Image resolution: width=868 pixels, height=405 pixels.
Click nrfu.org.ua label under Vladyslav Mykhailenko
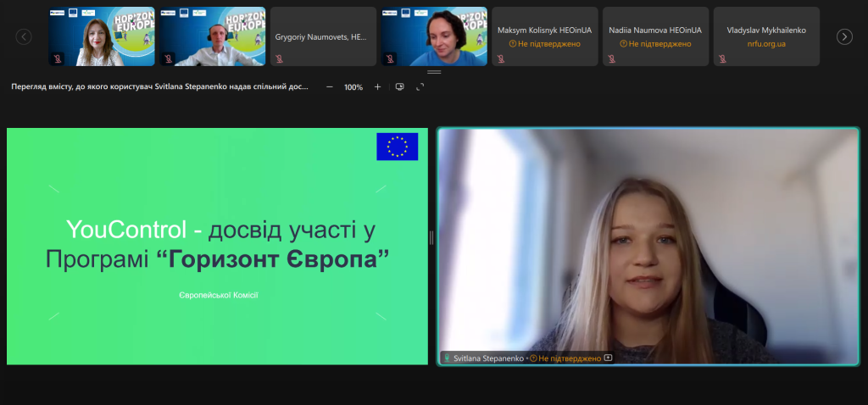tap(766, 44)
